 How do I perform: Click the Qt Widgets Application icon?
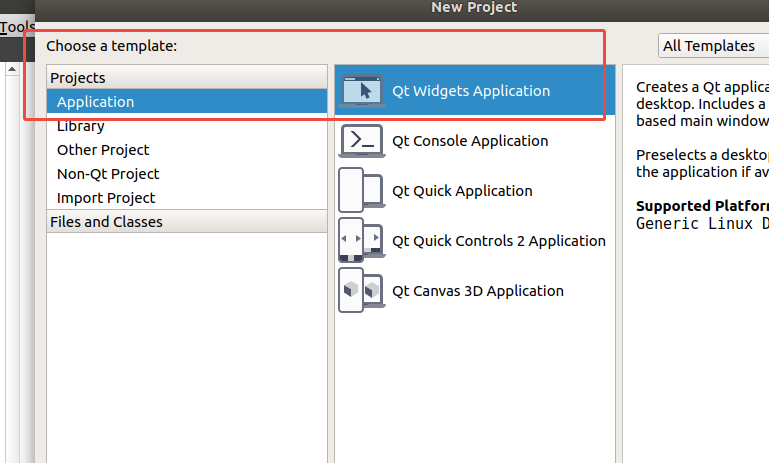point(362,91)
